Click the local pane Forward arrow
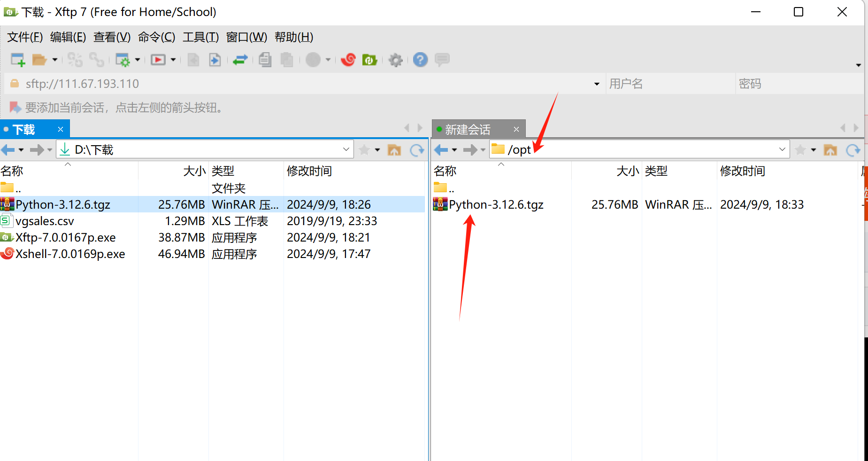The image size is (868, 461). 37,150
